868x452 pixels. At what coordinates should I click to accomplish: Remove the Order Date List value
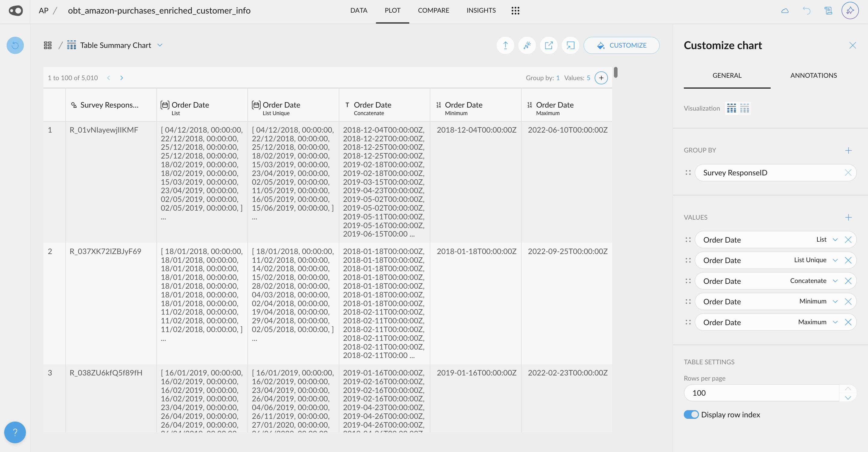(848, 240)
